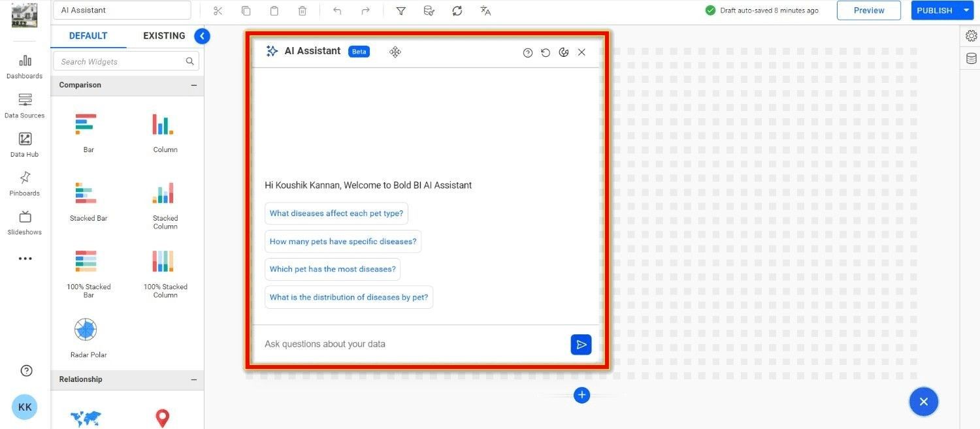Ask "How many pets have specific diseases?"
The height and width of the screenshot is (429, 980).
point(343,242)
